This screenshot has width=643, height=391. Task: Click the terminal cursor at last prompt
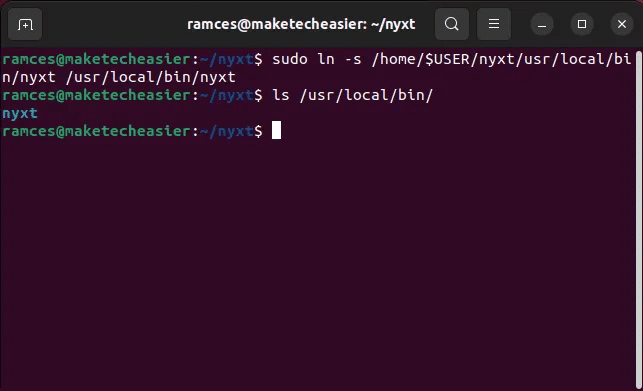pyautogui.click(x=276, y=130)
